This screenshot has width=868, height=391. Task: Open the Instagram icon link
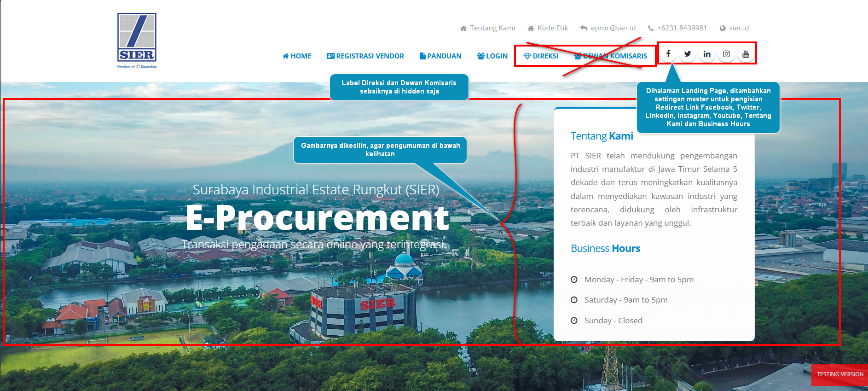[726, 54]
